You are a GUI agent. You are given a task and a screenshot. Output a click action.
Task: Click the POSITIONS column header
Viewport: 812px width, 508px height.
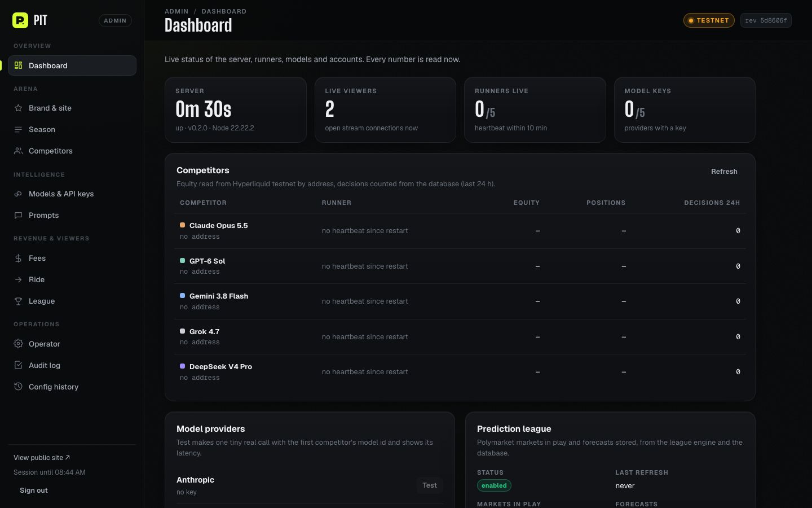[x=606, y=203]
